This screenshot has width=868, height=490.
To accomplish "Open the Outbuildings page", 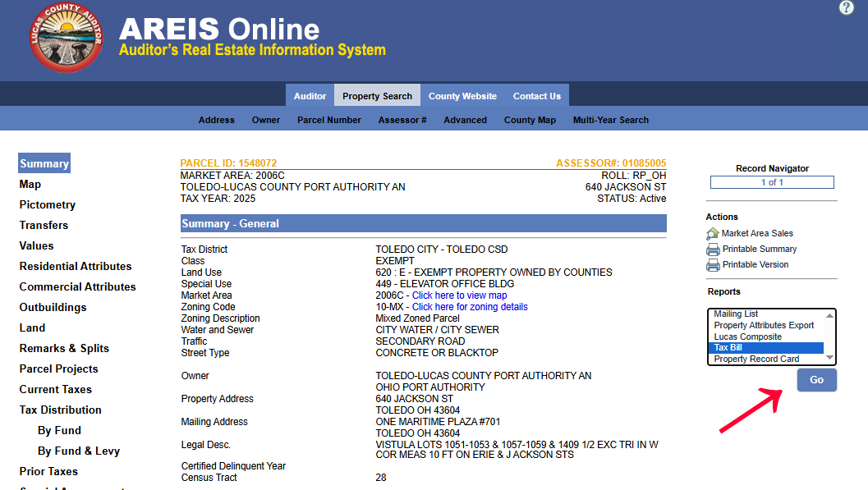I will pos(53,307).
